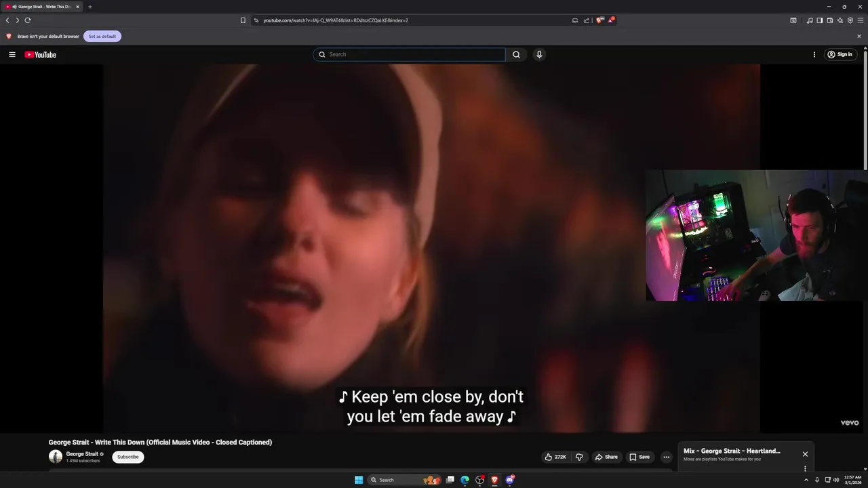868x488 pixels.
Task: Click the share page icon in address bar
Action: coord(587,20)
